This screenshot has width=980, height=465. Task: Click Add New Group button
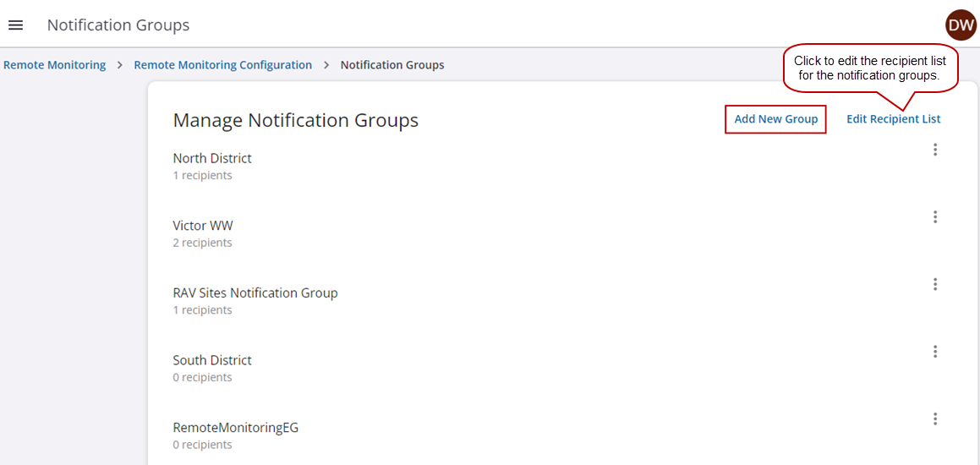pos(775,119)
